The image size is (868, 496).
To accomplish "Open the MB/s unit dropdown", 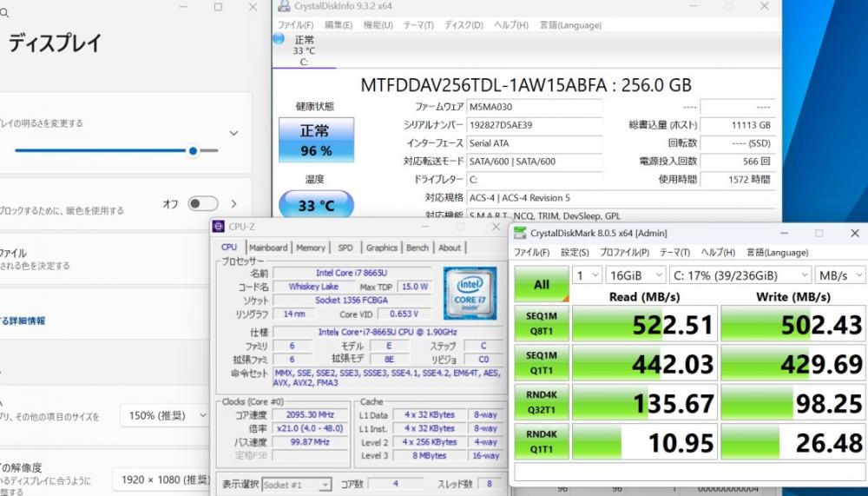I will tap(840, 274).
